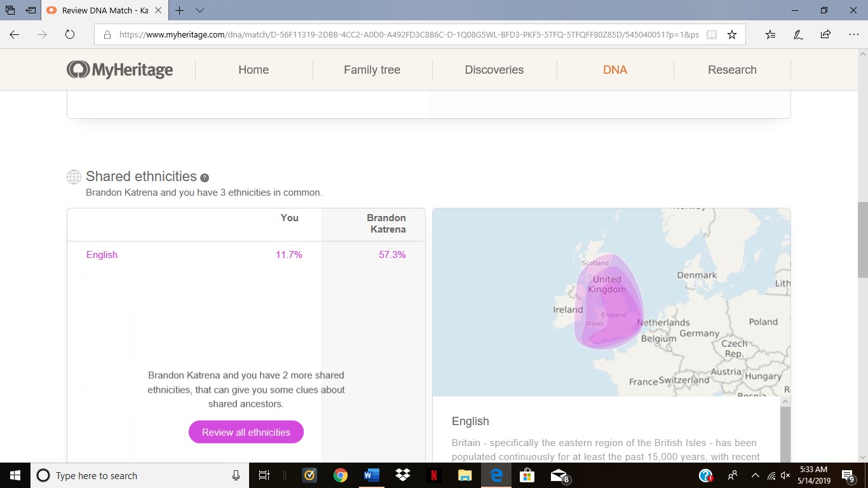This screenshot has width=868, height=488.
Task: Click the browser address bar URL
Action: [x=409, y=35]
